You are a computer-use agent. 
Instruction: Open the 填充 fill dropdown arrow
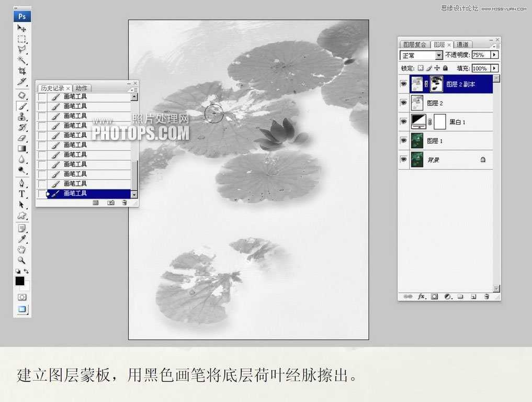click(494, 68)
